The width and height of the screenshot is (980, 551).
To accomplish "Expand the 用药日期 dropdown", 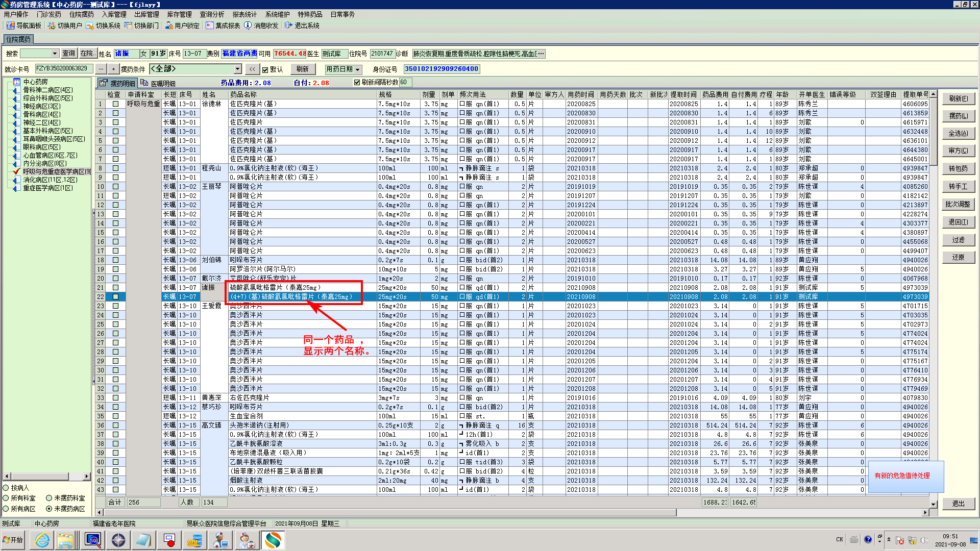I will 358,69.
